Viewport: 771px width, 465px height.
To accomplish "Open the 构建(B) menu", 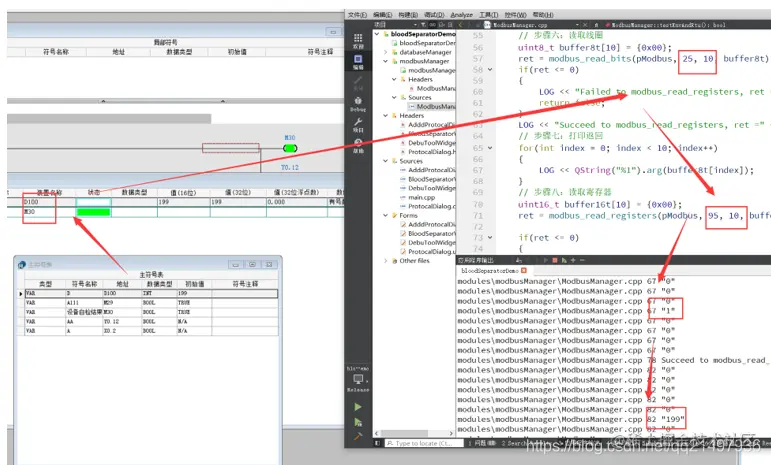I will click(x=408, y=15).
